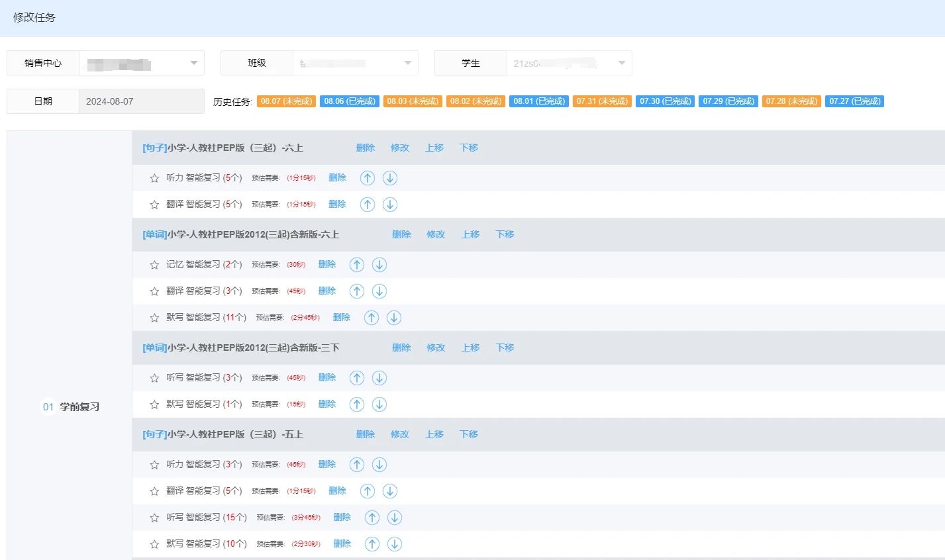This screenshot has width=945, height=560.
Task: Click the 学前复习 section label
Action: [x=79, y=406]
